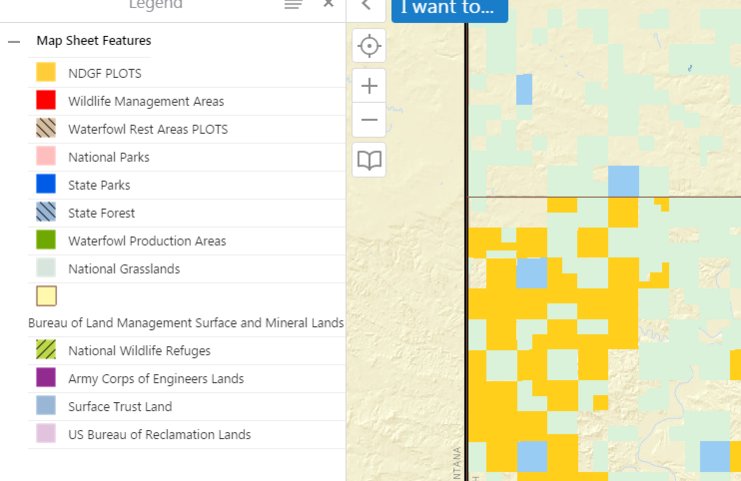Viewport: 741px width, 481px height.
Task: Click the Wildlife Management Areas red swatch
Action: tap(46, 100)
